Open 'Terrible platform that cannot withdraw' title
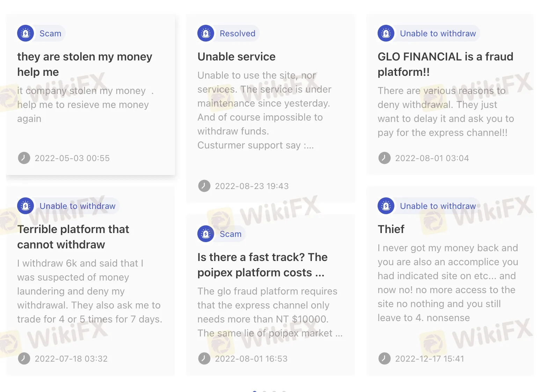The height and width of the screenshot is (392, 540). (x=73, y=237)
